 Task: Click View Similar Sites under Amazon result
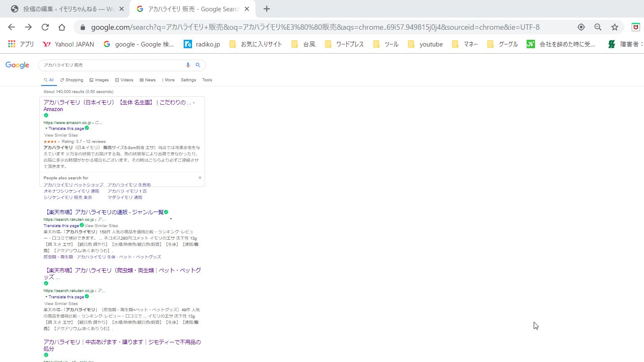[61, 135]
